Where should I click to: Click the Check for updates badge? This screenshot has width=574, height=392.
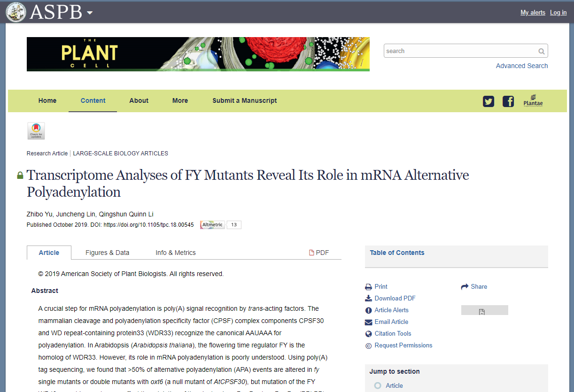click(36, 131)
